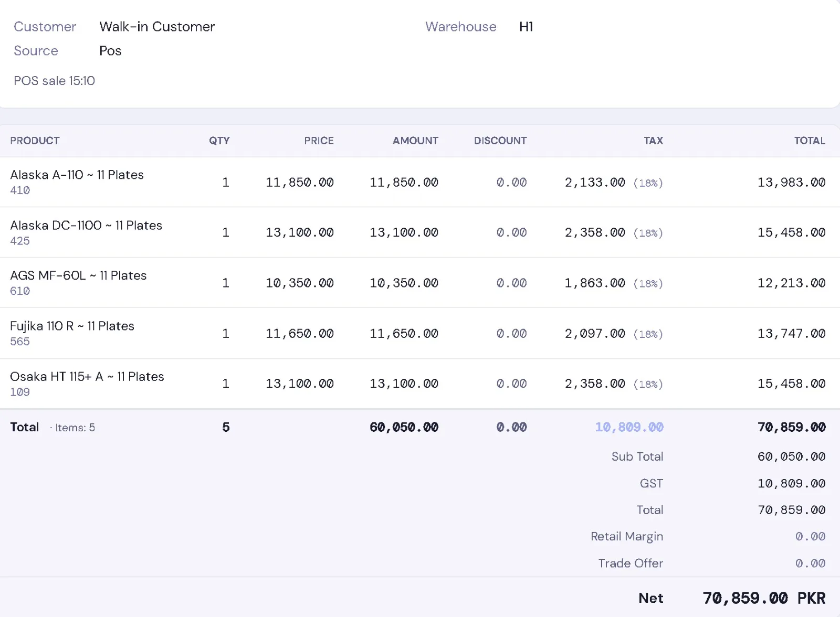Open product Alaska DC-1100 ~ 11 Plates
Image resolution: width=840 pixels, height=617 pixels.
(86, 225)
